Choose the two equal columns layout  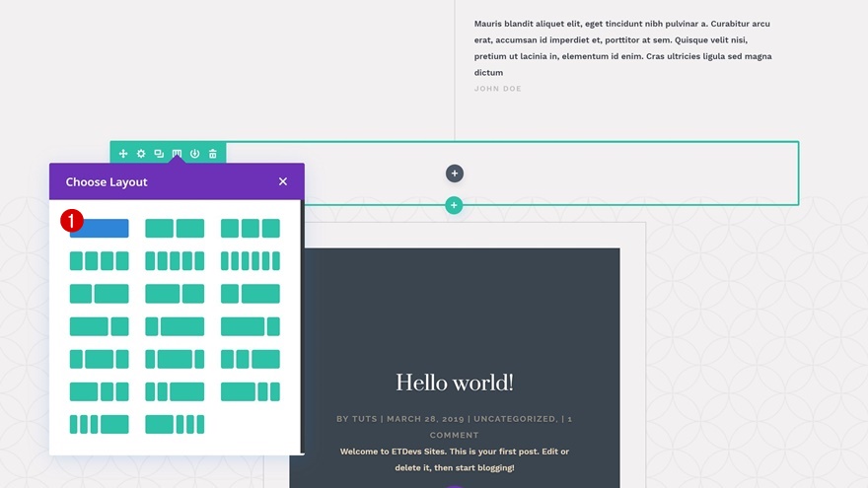click(175, 228)
